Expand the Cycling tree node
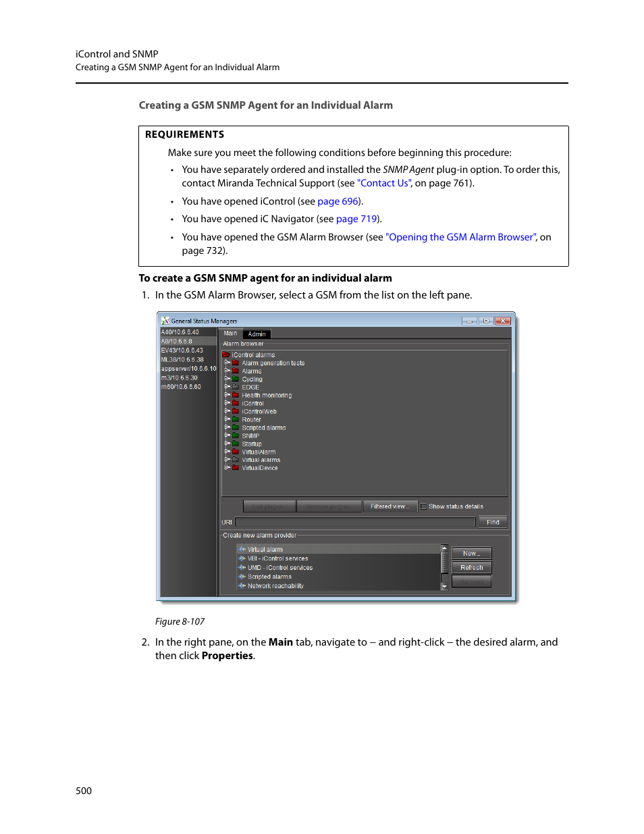The height and width of the screenshot is (834, 644). click(227, 379)
